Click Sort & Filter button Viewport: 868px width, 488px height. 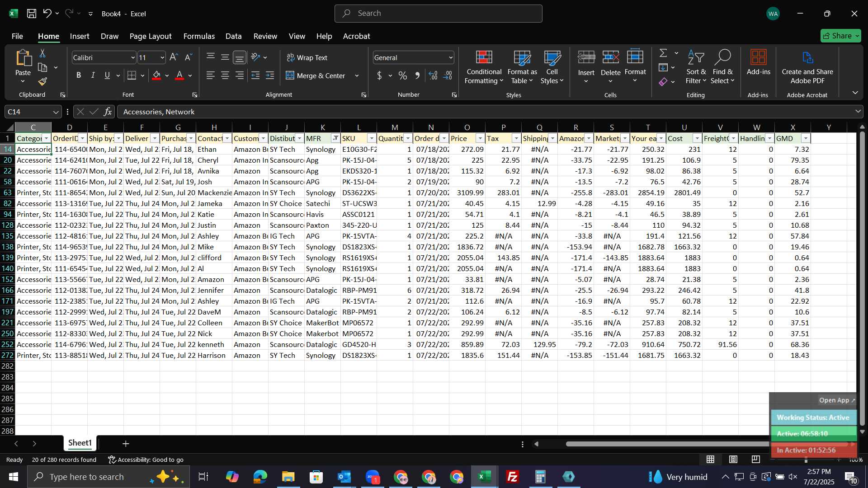[696, 67]
